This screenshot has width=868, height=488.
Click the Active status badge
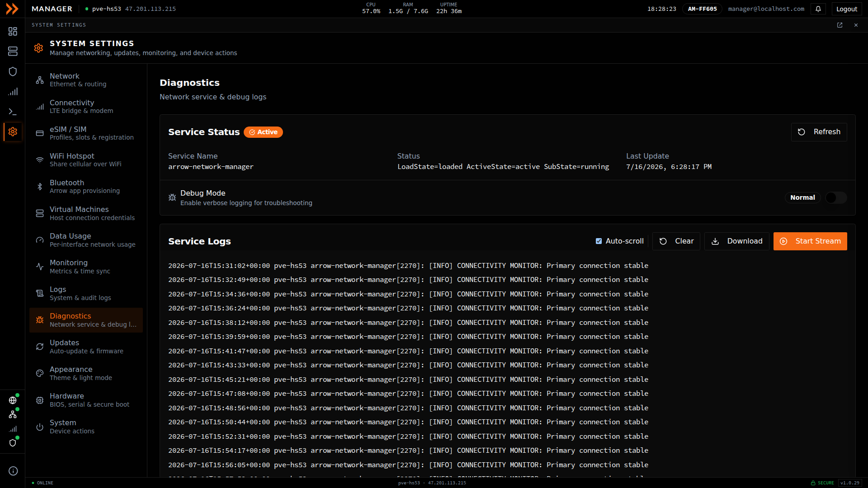tap(263, 132)
